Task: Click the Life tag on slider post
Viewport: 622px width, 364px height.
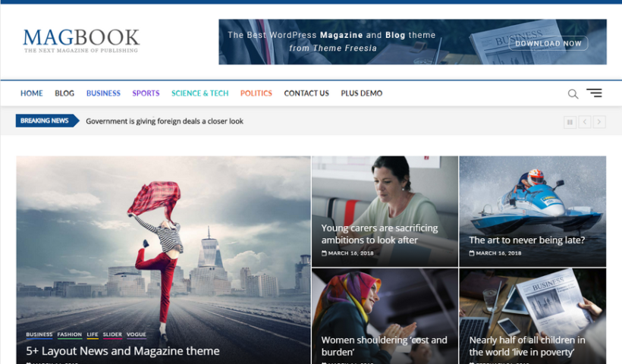Action: tap(93, 334)
